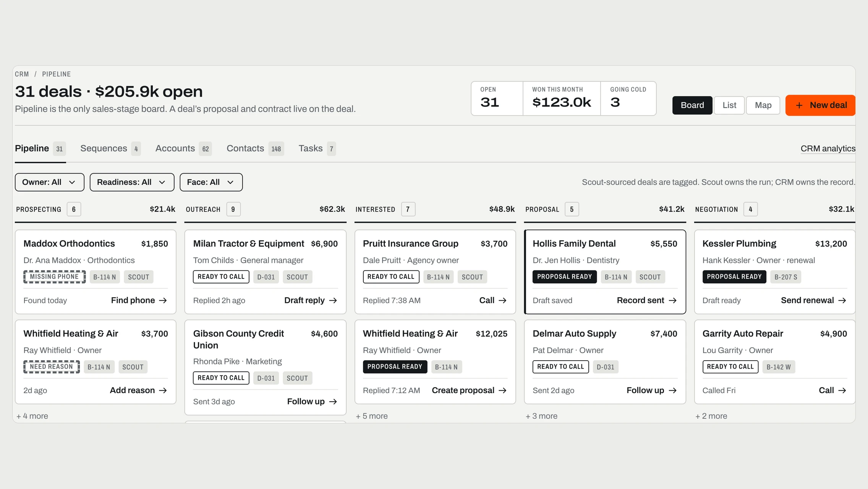The width and height of the screenshot is (868, 489).
Task: Expand '+ 5 more' in Interested column
Action: [x=372, y=416]
